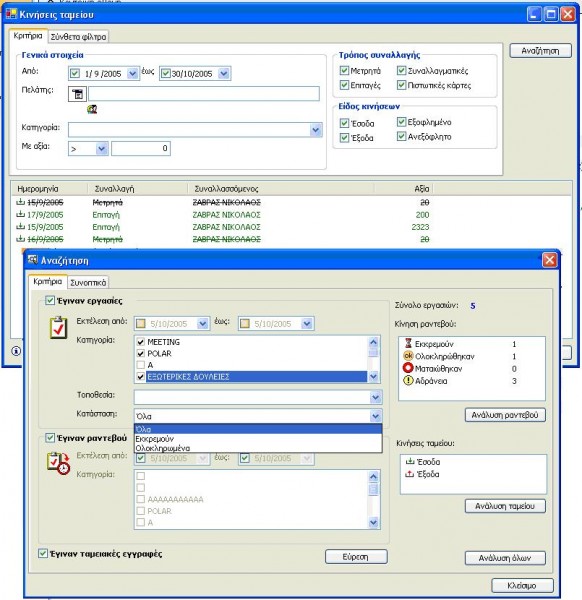Click the Έξοδα icon in Κινήσεις ταμείου list

[x=410, y=474]
